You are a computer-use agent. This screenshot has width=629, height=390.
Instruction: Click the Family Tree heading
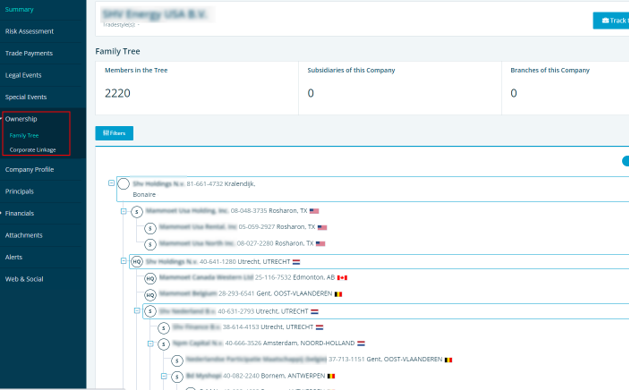click(x=118, y=51)
